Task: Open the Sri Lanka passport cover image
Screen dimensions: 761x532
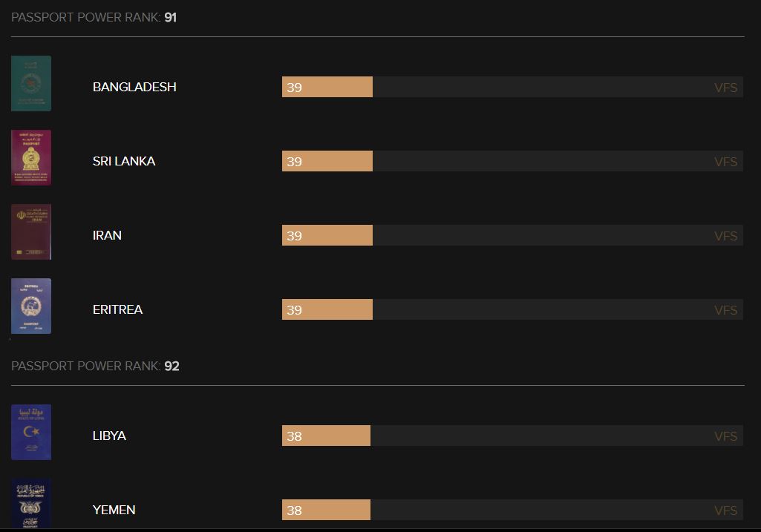Action: 31,157
